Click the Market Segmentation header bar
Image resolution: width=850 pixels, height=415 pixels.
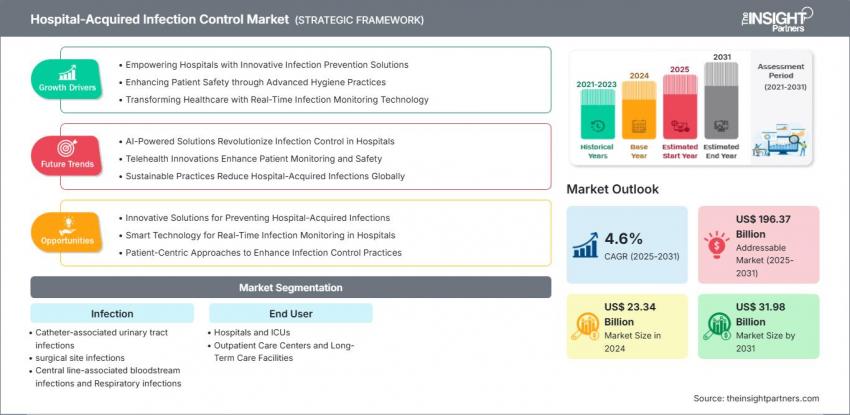(x=291, y=288)
